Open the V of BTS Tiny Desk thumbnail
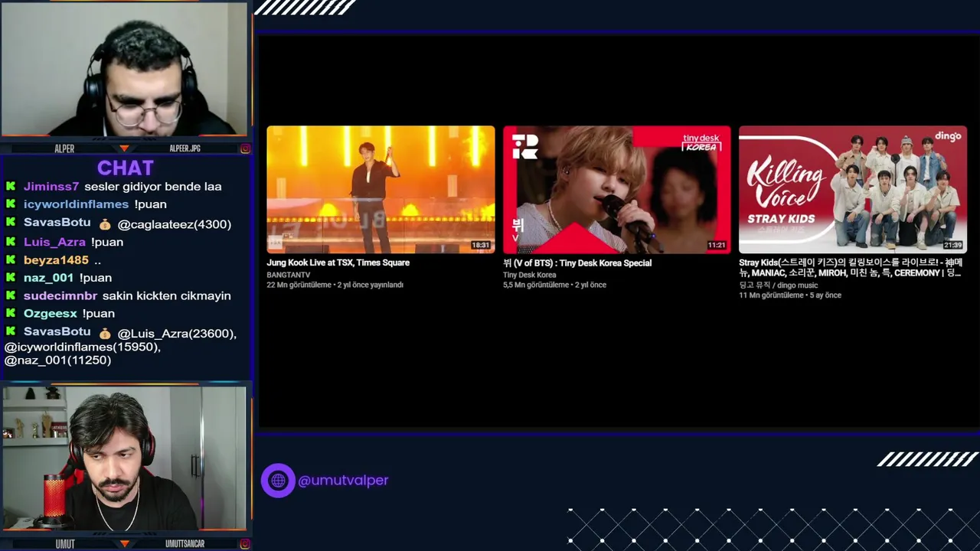980x551 pixels. tap(616, 189)
